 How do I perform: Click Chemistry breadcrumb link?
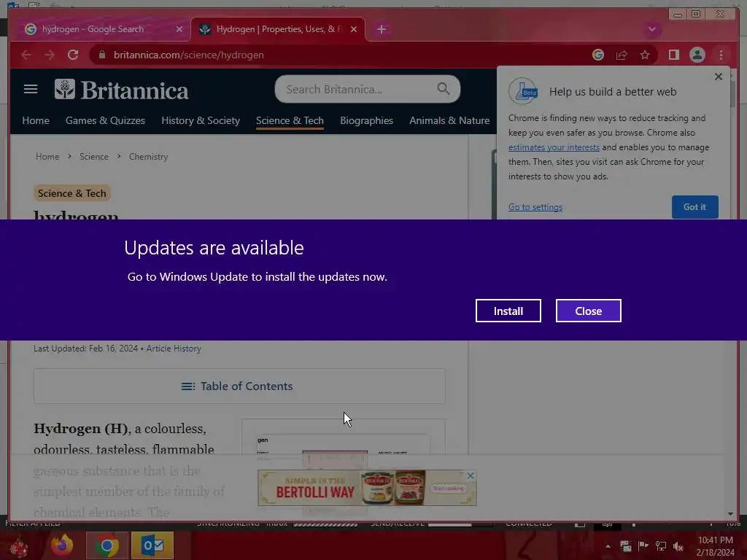pos(149,157)
